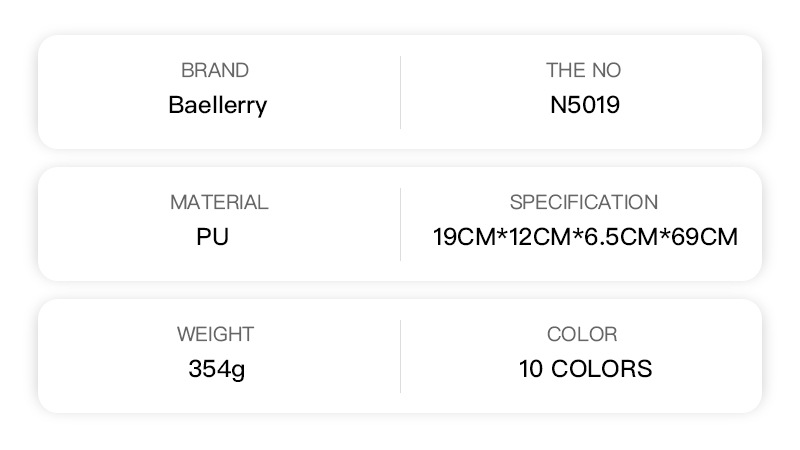The height and width of the screenshot is (450, 800).
Task: Select the Baellerry brand name text
Action: [217, 105]
